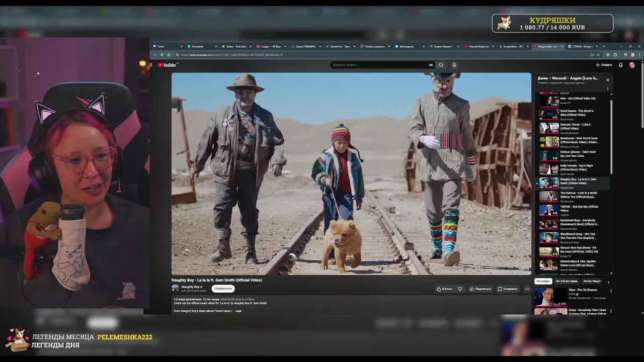Open Gotye - Somebody That I Used recommendation

coord(571,311)
